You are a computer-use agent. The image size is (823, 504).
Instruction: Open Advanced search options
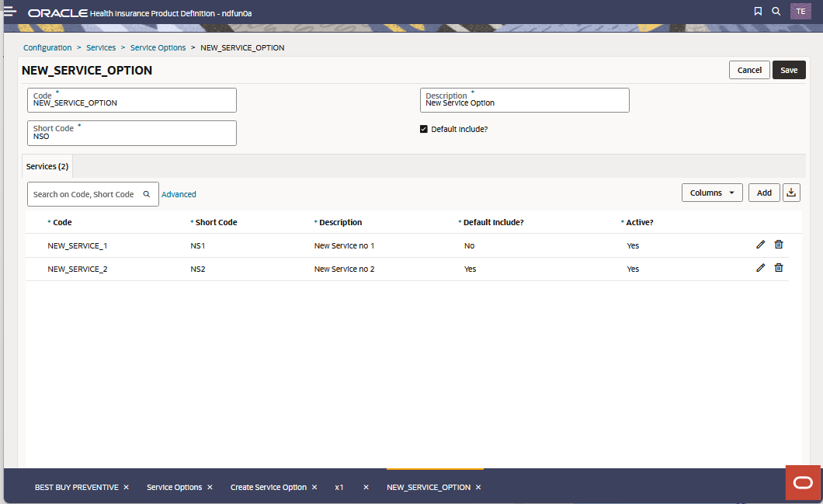[179, 193]
